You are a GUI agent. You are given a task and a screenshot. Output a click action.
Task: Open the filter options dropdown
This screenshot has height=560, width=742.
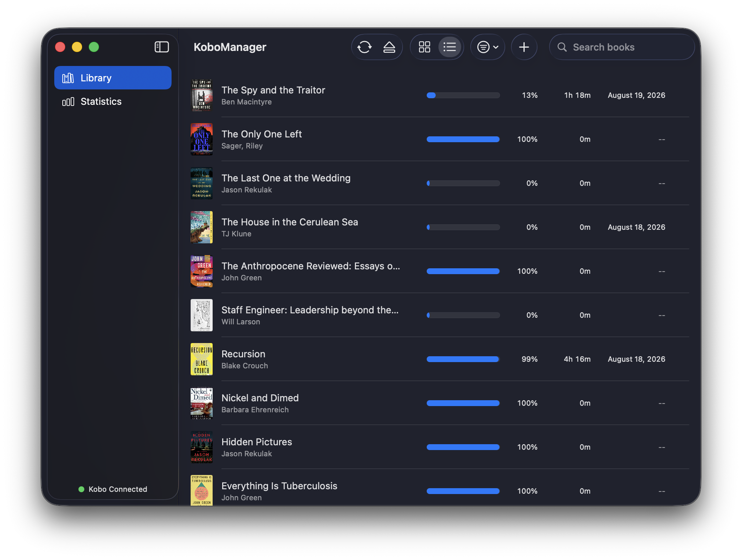pos(488,47)
